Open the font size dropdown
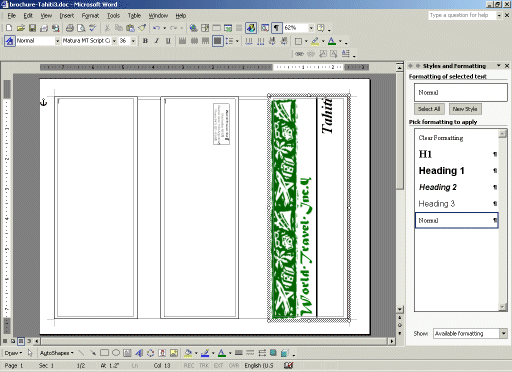 (x=133, y=41)
